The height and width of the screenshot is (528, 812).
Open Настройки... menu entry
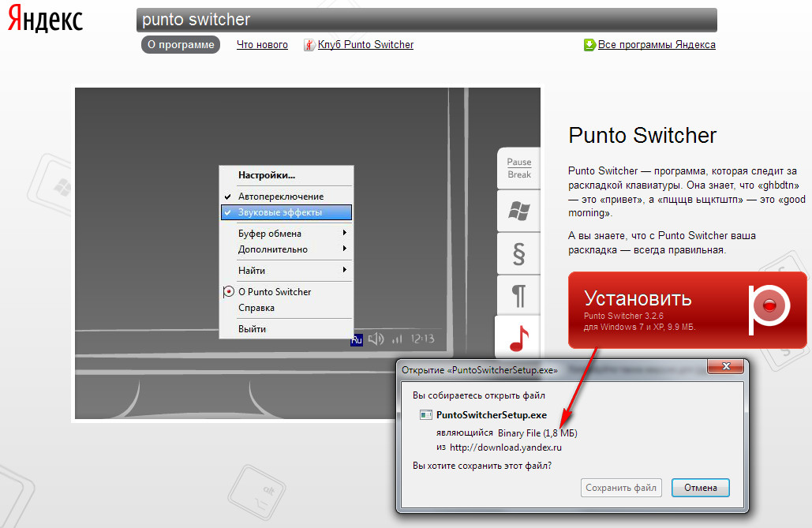(x=286, y=175)
